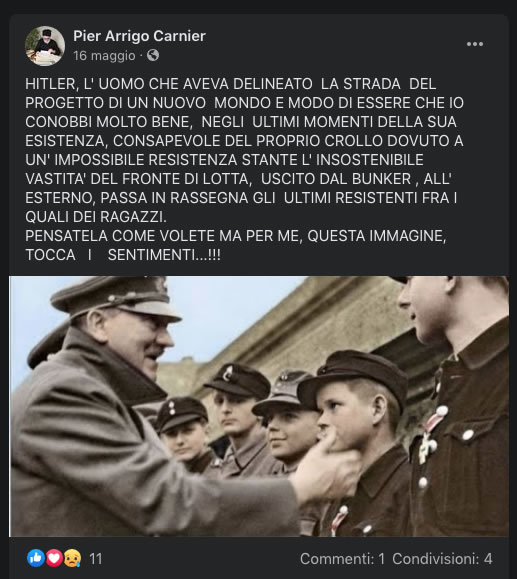Open Pier Arrigo Carnier's profile name link
This screenshot has height=579, width=517.
[x=139, y=36]
